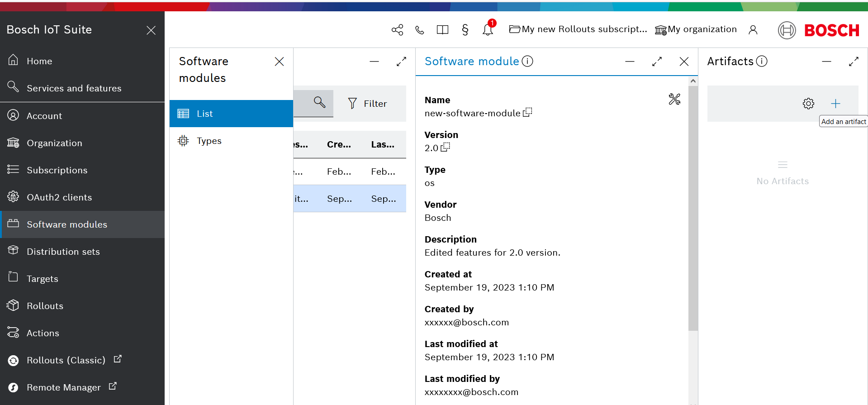Viewport: 868px width, 405px height.
Task: Expand the Artifacts panel to fullscreen
Action: click(854, 62)
